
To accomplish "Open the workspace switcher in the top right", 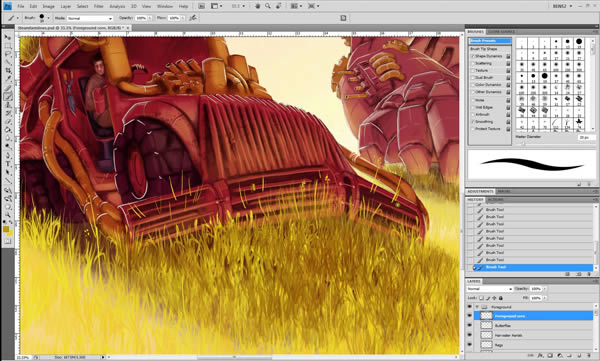I will (562, 6).
